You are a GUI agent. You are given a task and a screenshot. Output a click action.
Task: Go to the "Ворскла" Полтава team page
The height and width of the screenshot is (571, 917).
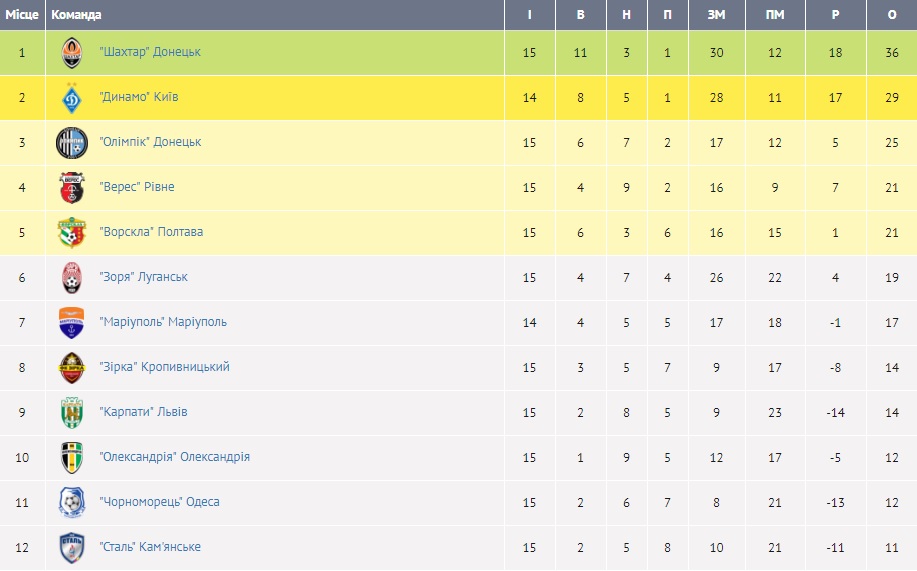pyautogui.click(x=151, y=232)
